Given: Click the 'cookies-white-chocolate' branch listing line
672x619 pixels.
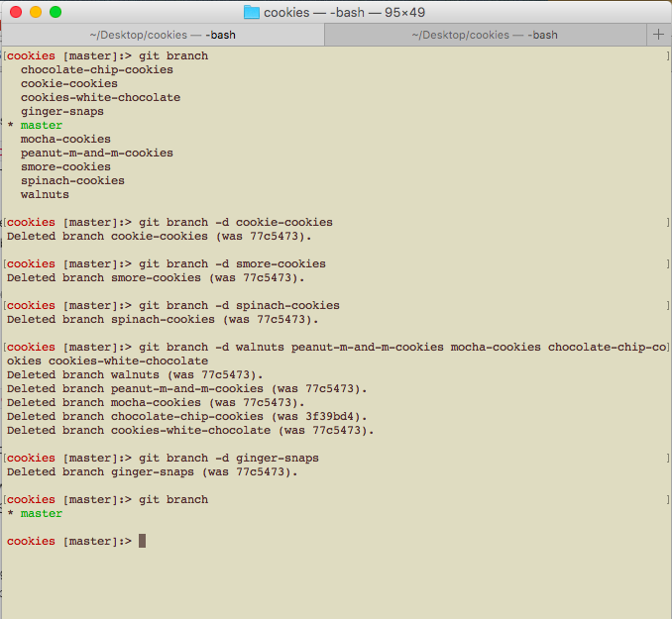Looking at the screenshot, I should tap(100, 98).
